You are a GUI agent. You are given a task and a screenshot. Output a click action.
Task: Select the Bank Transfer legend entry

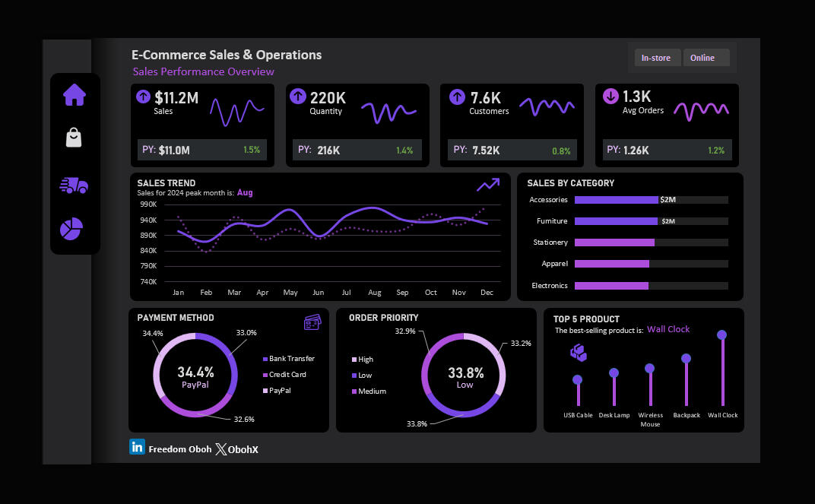click(x=291, y=359)
